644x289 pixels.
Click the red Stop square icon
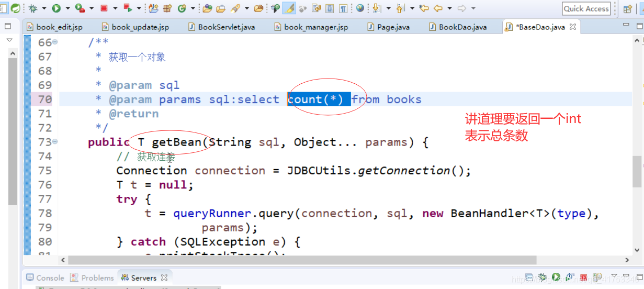point(104,8)
